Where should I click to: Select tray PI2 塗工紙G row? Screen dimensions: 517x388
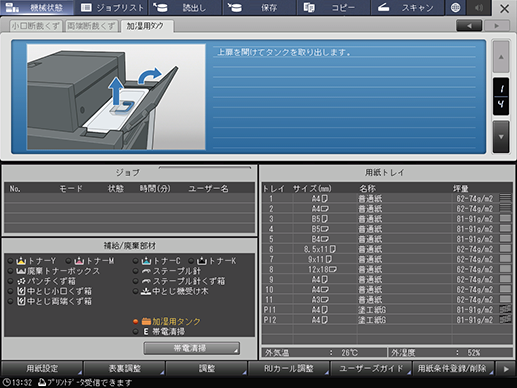pyautogui.click(x=387, y=320)
